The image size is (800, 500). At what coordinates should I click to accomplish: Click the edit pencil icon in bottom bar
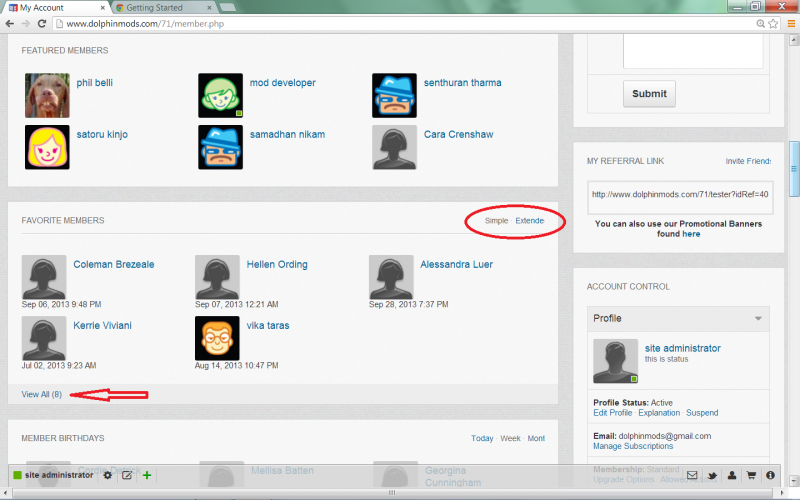(127, 475)
